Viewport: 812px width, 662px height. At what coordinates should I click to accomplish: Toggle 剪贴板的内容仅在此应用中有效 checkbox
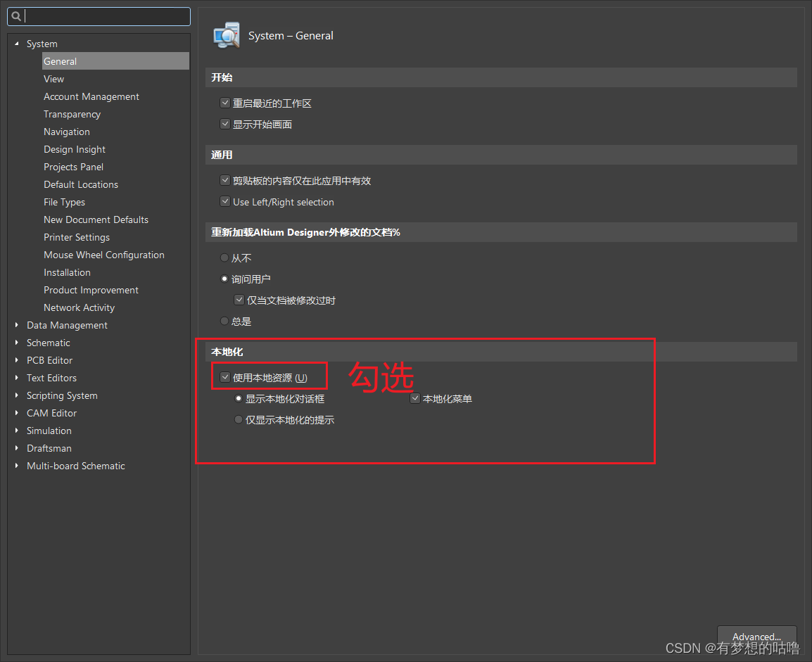[225, 181]
